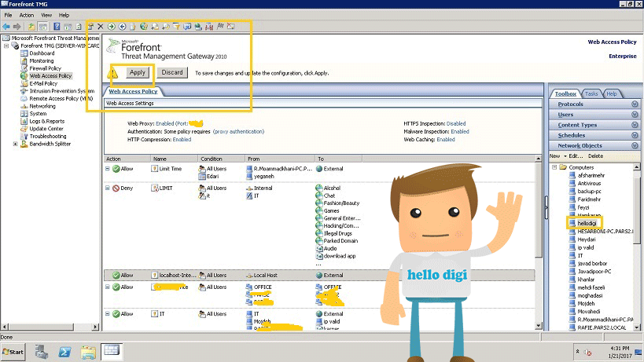Click the Action column header
Screen dimensions: 644x362
[127, 159]
